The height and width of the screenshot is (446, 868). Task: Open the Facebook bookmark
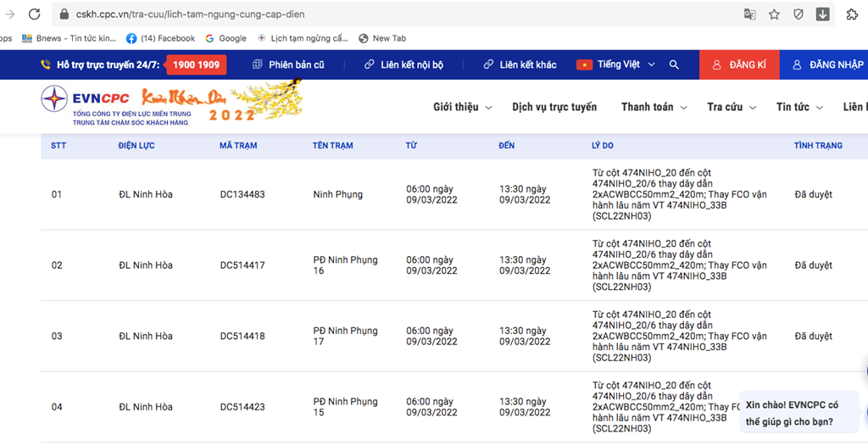click(160, 38)
